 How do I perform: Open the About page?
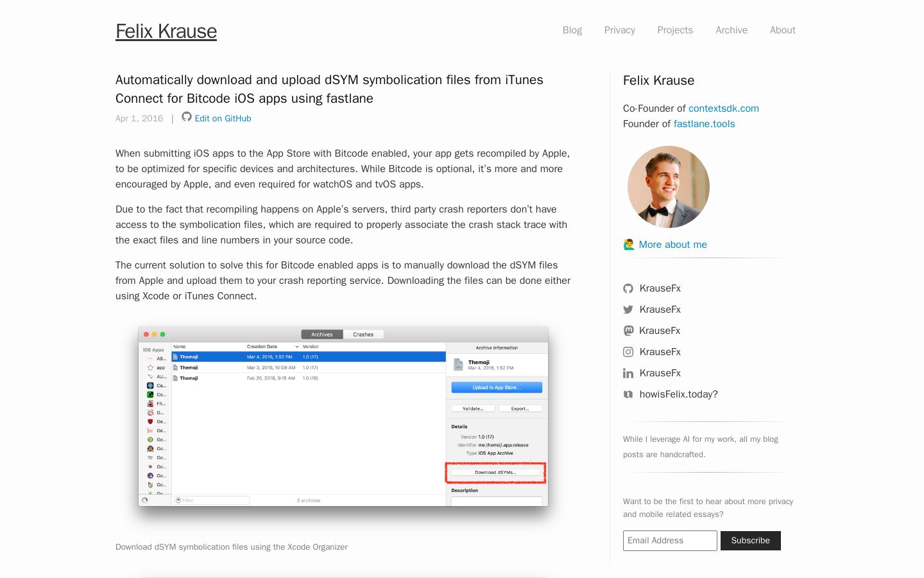[783, 30]
